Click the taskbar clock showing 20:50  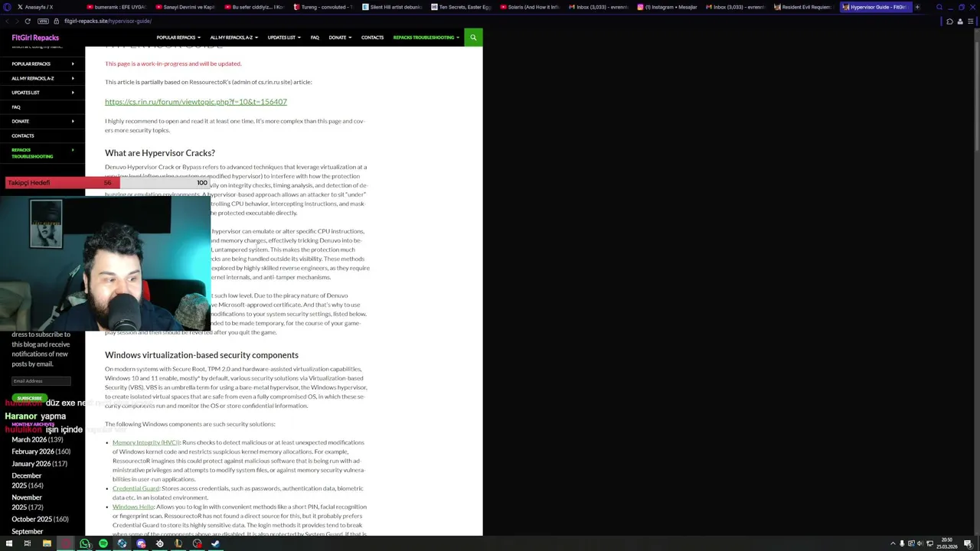(x=947, y=543)
